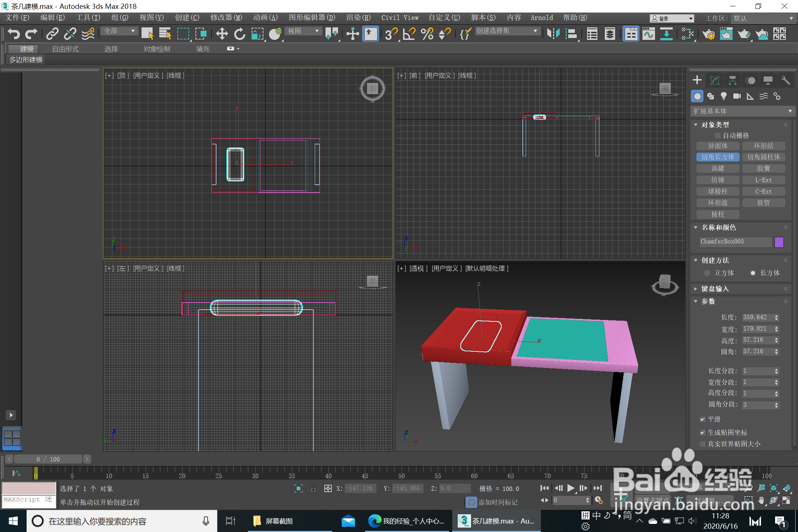
Task: Click the 长度 value field 359.642
Action: click(x=758, y=317)
